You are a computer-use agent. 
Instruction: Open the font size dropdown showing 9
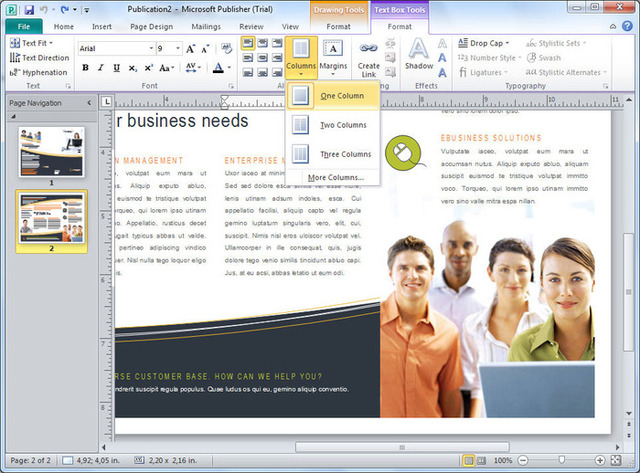pyautogui.click(x=169, y=49)
